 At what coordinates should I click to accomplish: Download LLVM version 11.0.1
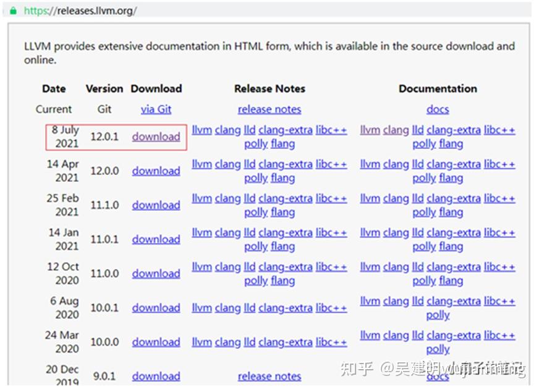[156, 239]
